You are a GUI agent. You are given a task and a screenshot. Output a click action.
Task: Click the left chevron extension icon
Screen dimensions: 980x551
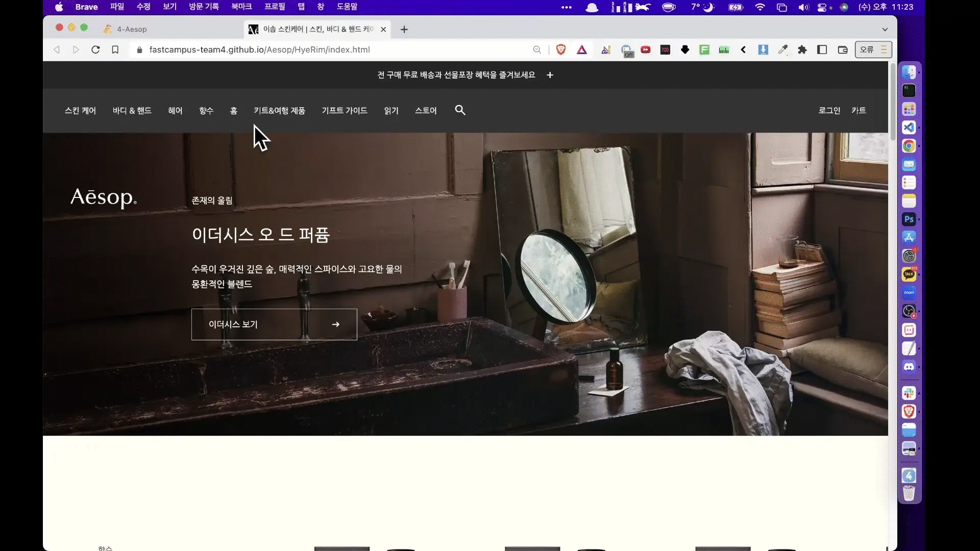pos(743,50)
